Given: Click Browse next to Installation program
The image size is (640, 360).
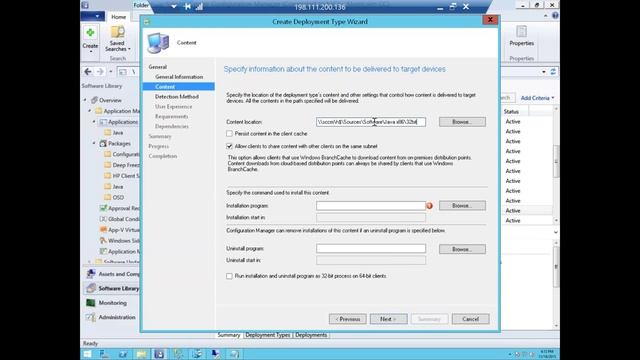Looking at the screenshot, I should (462, 205).
